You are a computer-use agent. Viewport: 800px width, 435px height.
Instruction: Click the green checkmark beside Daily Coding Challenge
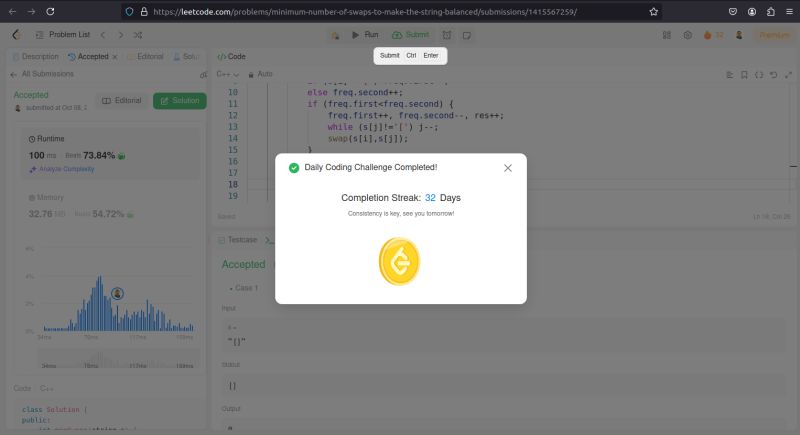coord(294,168)
